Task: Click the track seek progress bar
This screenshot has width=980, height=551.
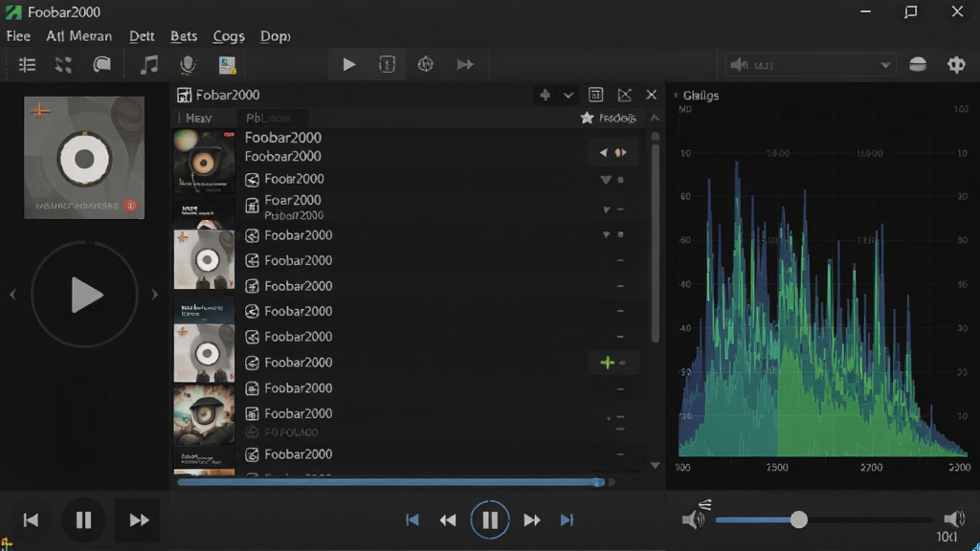Action: (391, 482)
